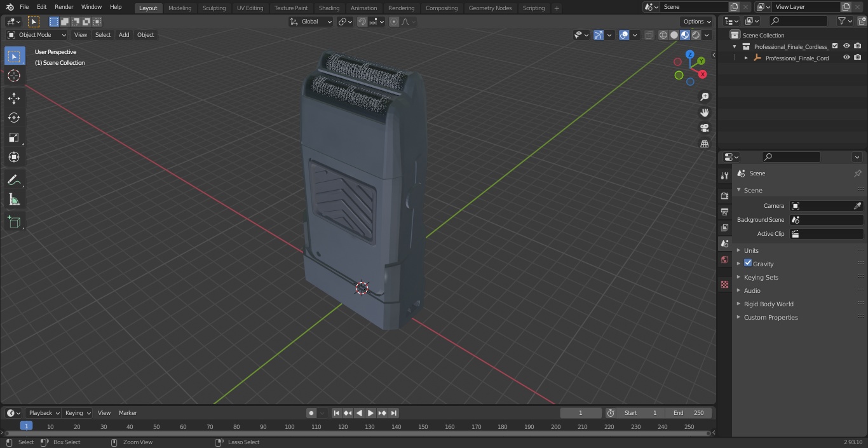This screenshot has height=448, width=868.
Task: Click the pan view hand icon
Action: pos(704,112)
